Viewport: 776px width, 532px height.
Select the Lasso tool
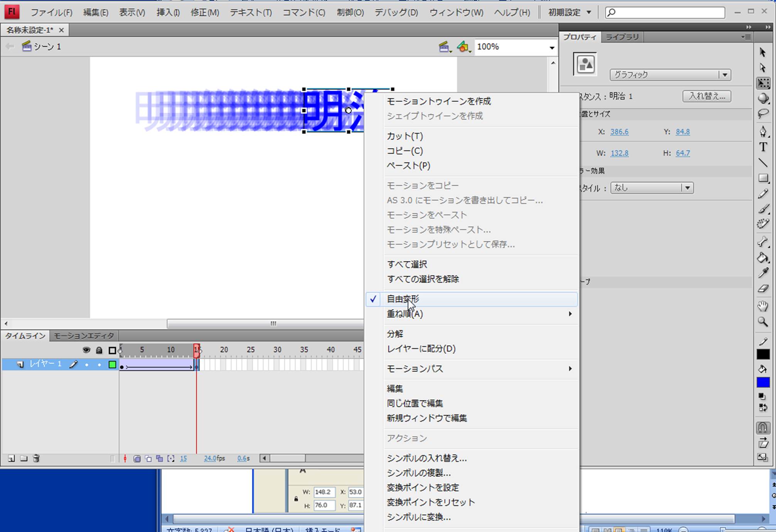763,113
